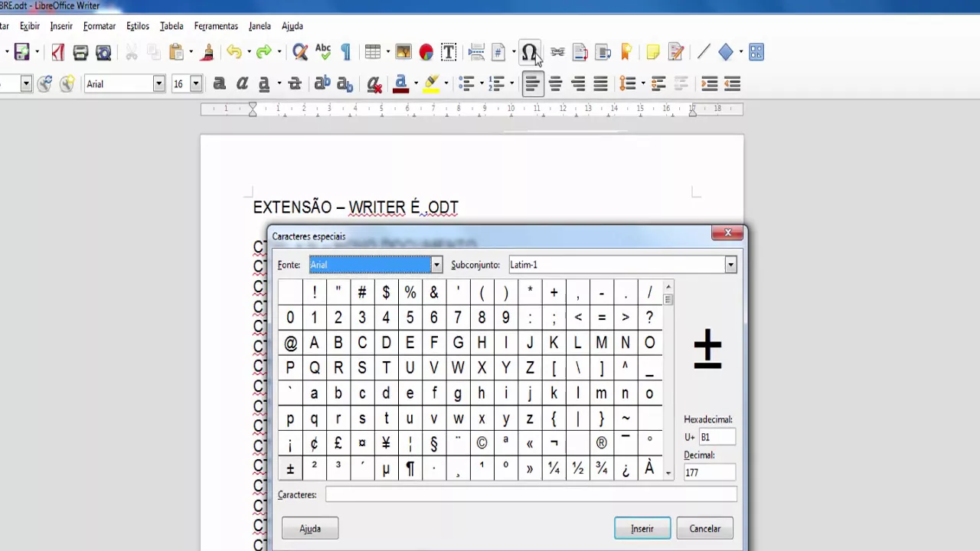980x551 pixels.
Task: Expand the Subconjunto Latim-1 dropdown
Action: [730, 265]
